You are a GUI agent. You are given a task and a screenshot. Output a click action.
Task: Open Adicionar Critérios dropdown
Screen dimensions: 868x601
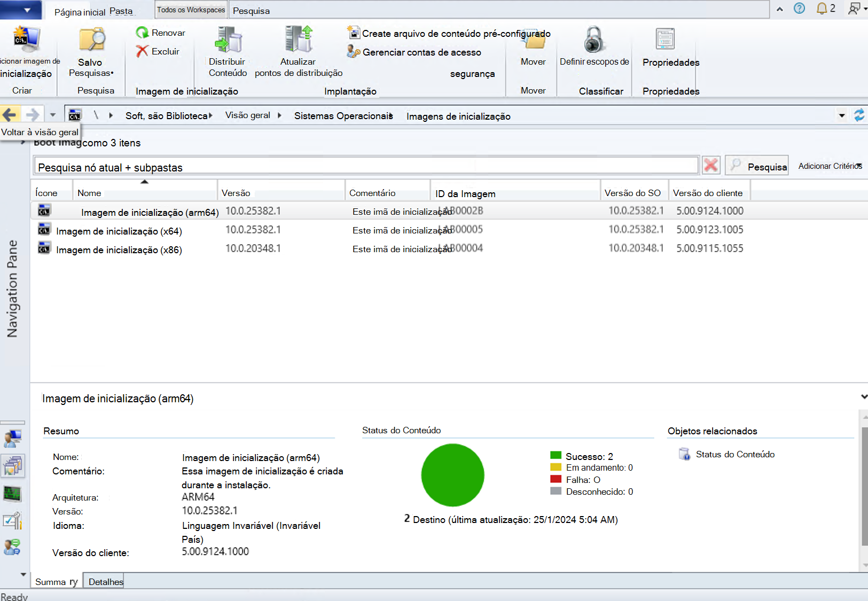pyautogui.click(x=830, y=166)
